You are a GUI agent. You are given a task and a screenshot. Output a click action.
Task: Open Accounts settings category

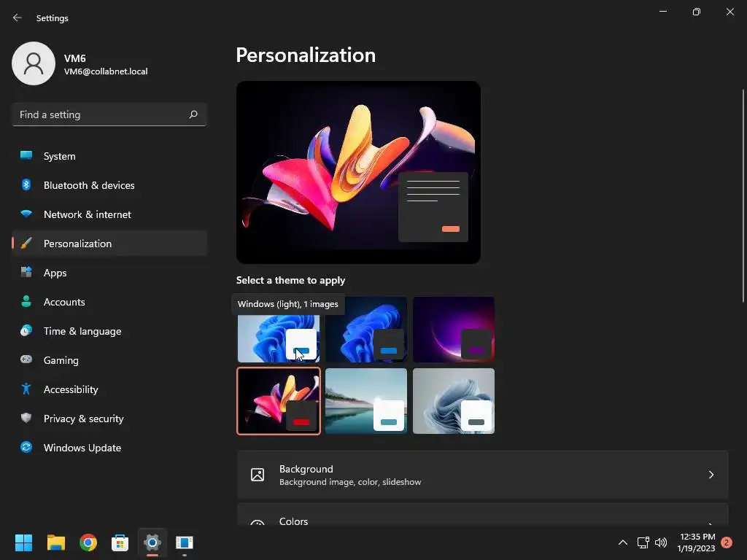point(109,302)
